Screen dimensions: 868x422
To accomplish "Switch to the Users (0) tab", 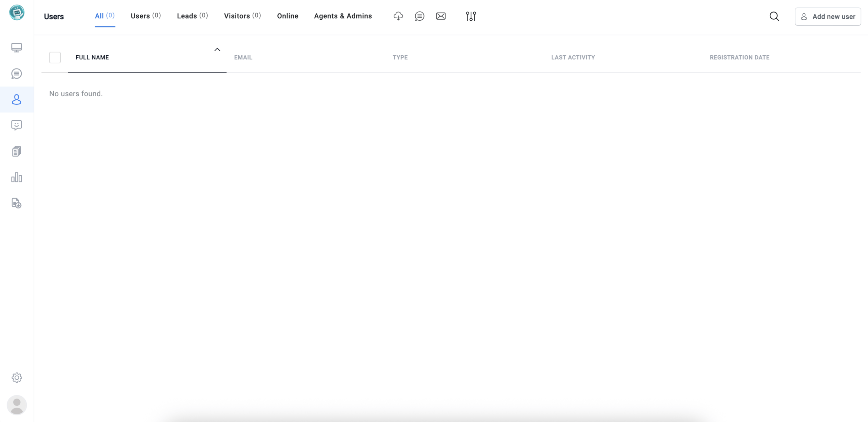I will pyautogui.click(x=146, y=16).
